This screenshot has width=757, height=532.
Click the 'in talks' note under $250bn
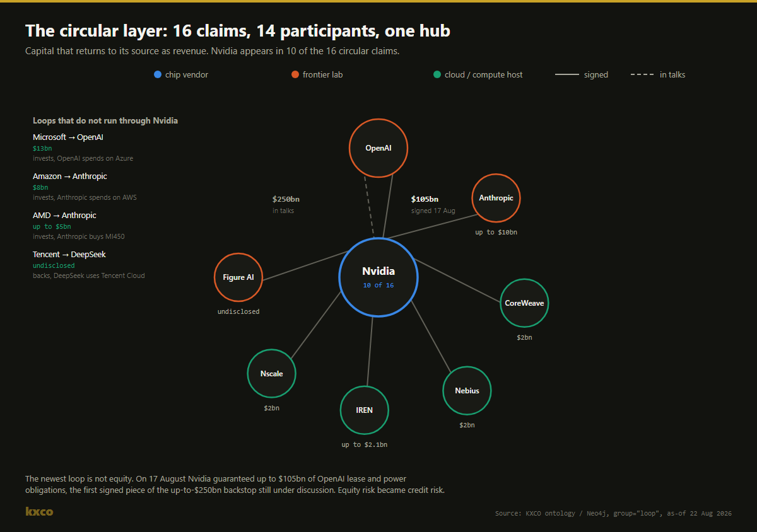coord(283,211)
